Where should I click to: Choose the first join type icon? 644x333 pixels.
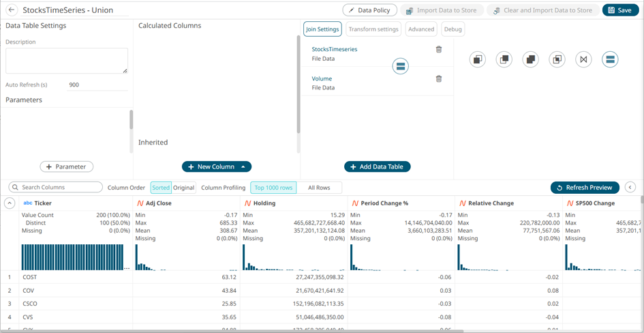pyautogui.click(x=478, y=59)
